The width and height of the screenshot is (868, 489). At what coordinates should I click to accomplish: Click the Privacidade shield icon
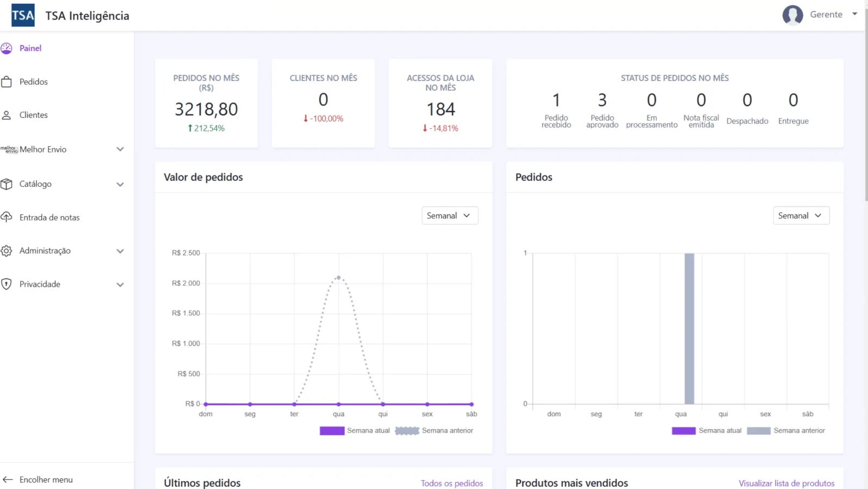[7, 284]
